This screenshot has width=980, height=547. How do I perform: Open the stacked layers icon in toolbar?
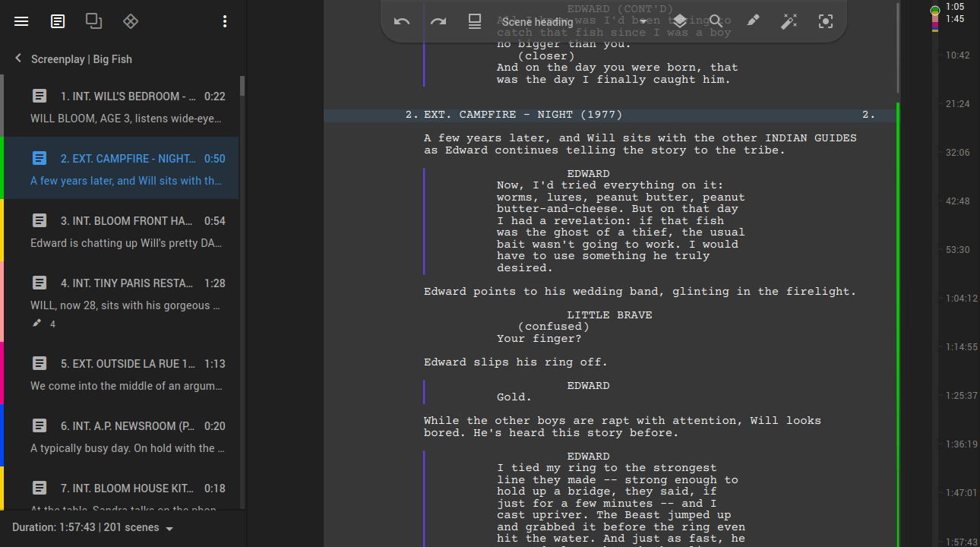pos(680,21)
